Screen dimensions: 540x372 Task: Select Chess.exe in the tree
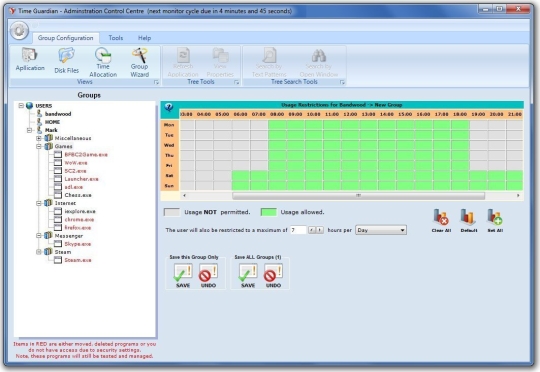[x=78, y=195]
